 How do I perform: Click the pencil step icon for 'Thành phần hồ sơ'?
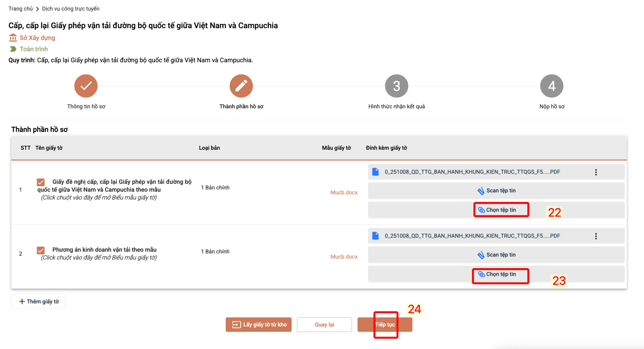pyautogui.click(x=241, y=86)
